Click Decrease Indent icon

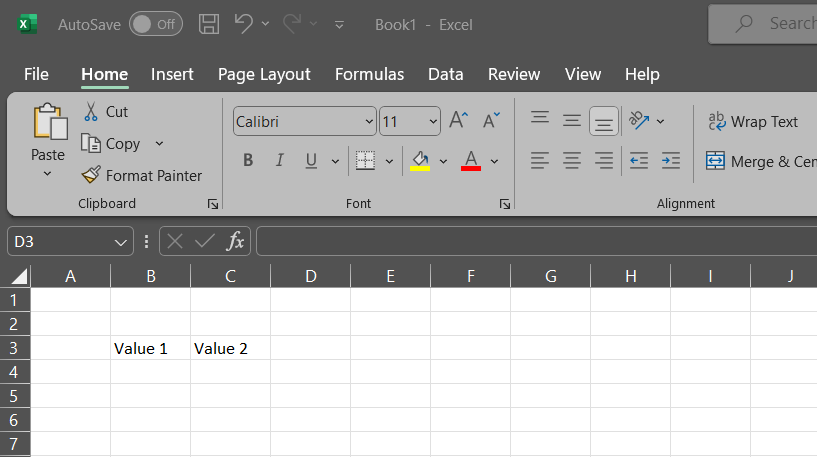639,160
